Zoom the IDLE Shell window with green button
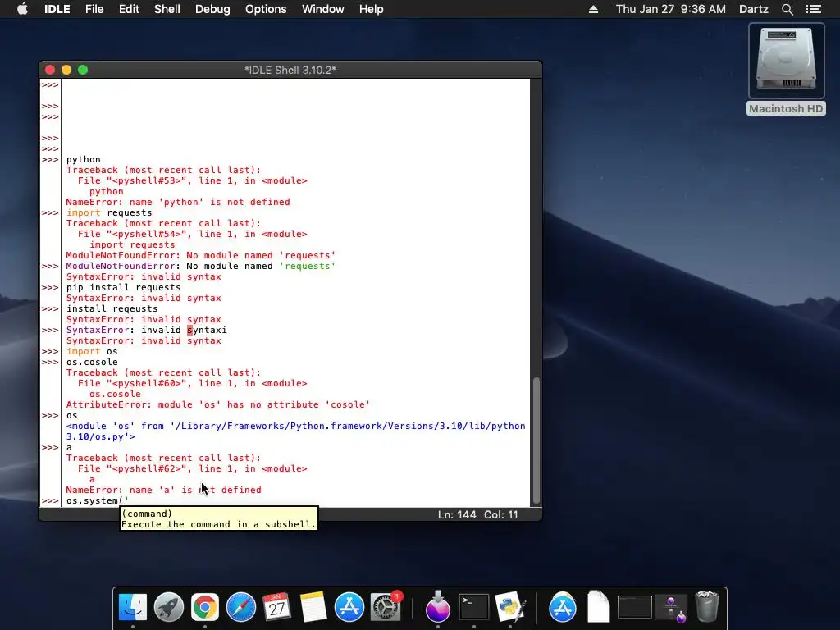The image size is (840, 630). [83, 70]
